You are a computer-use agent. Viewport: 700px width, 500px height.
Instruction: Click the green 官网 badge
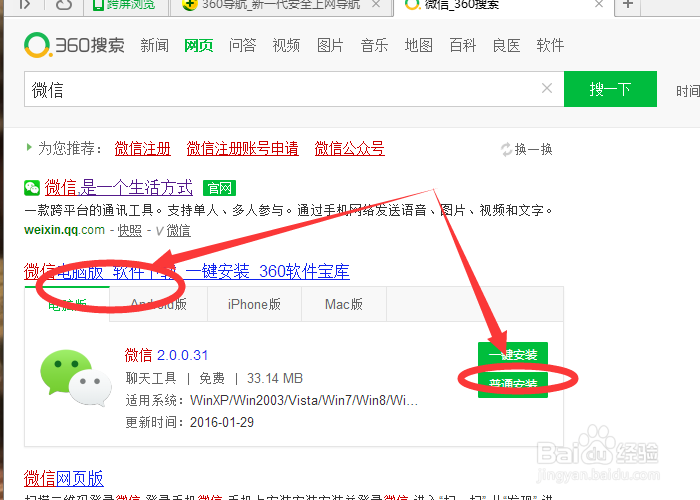click(219, 188)
